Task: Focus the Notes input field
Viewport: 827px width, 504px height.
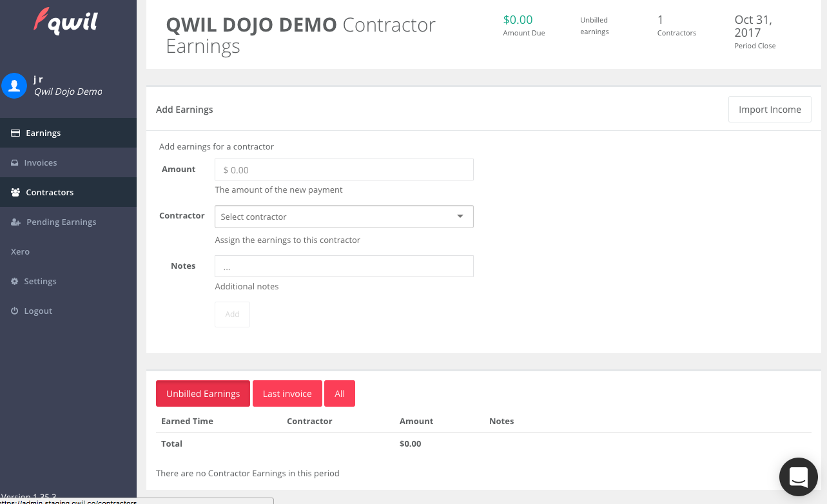Action: [x=344, y=266]
